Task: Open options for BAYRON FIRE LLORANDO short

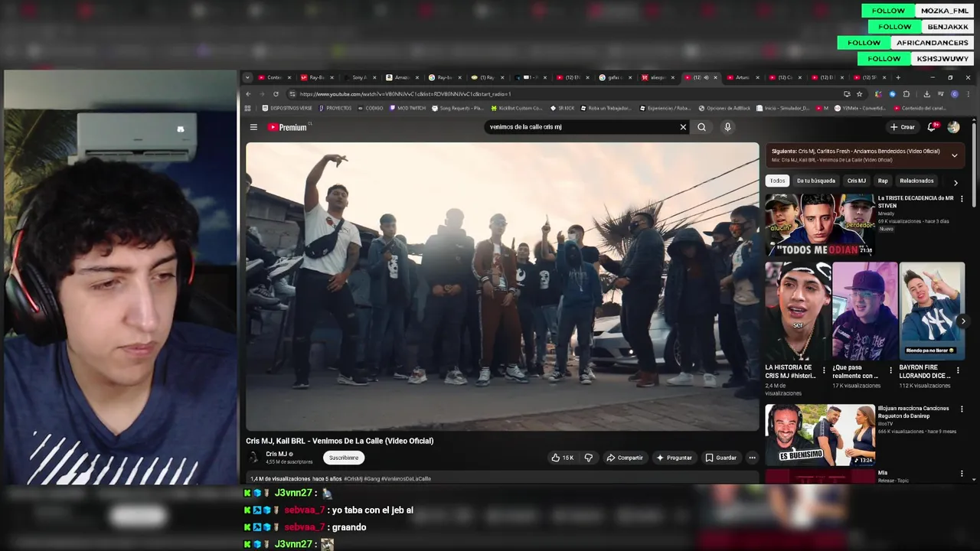Action: pyautogui.click(x=957, y=370)
